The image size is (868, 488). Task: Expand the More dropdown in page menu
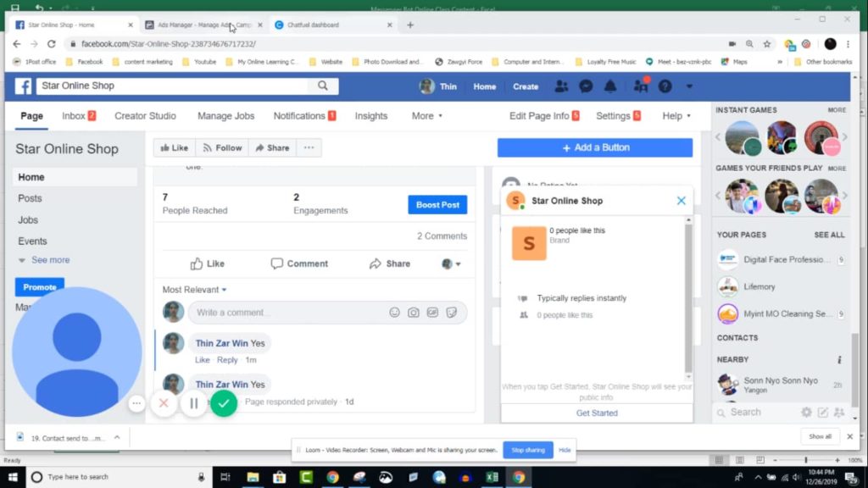(x=427, y=115)
